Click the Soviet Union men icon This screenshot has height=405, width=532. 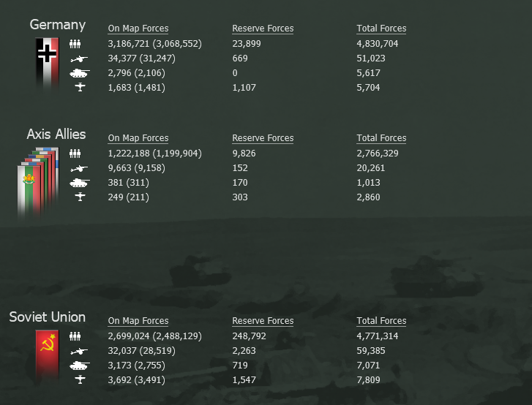click(x=75, y=336)
